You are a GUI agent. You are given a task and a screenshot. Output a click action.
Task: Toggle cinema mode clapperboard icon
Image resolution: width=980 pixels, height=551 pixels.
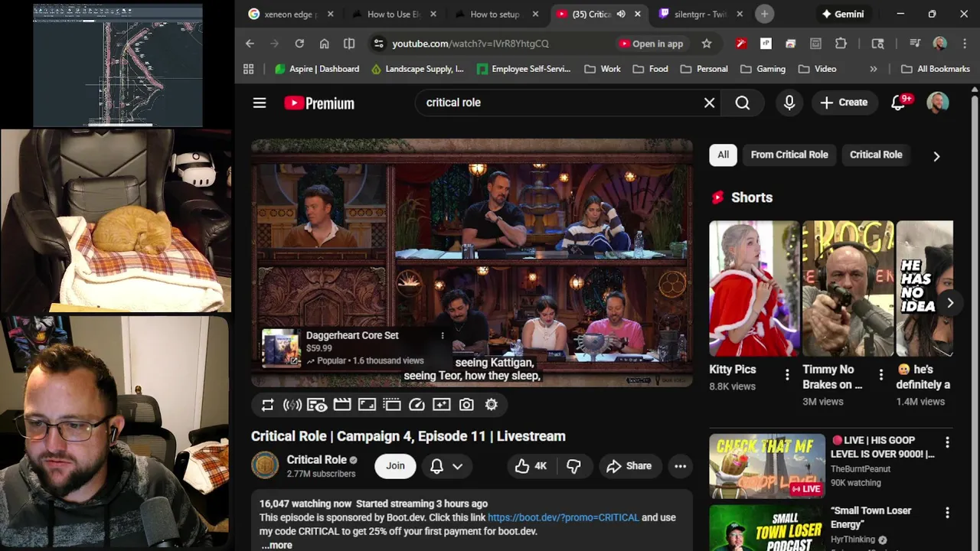[x=342, y=405]
